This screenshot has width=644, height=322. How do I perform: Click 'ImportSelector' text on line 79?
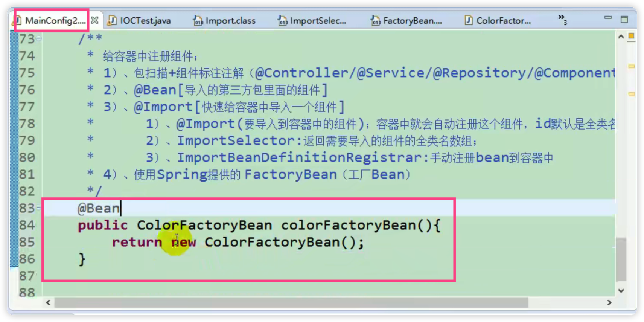click(x=236, y=140)
